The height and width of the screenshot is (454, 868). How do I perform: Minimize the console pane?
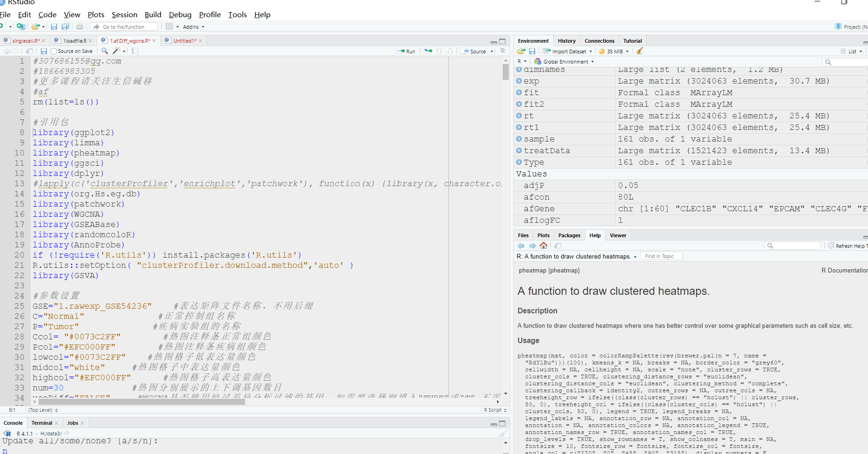pos(494,424)
